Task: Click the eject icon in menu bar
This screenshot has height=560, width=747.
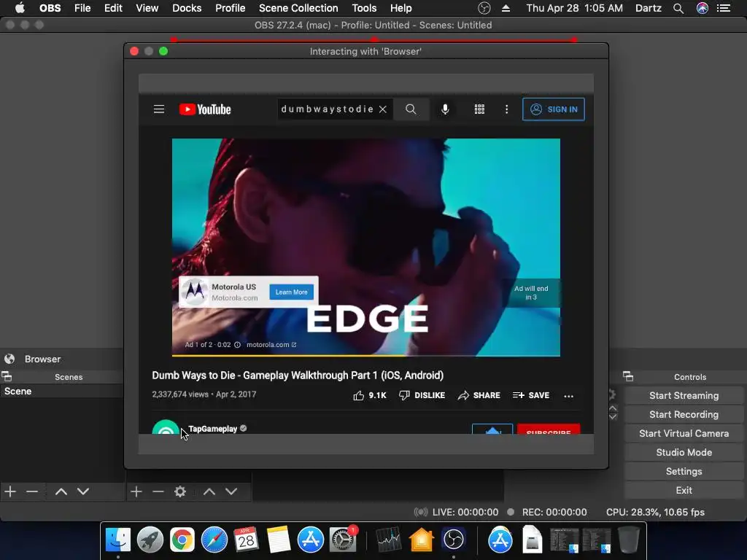Action: click(506, 8)
